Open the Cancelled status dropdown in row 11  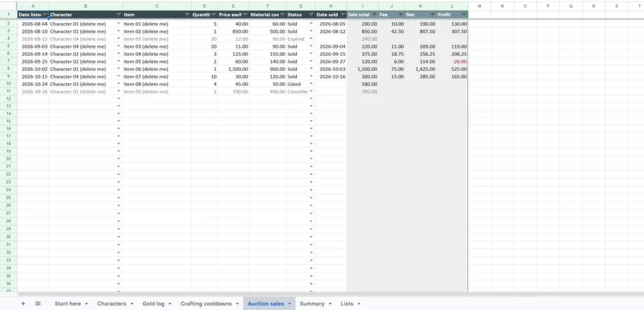tap(311, 91)
